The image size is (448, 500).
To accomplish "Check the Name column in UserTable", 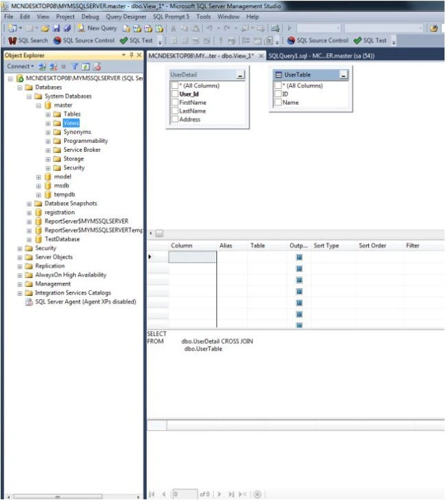I will pos(278,102).
